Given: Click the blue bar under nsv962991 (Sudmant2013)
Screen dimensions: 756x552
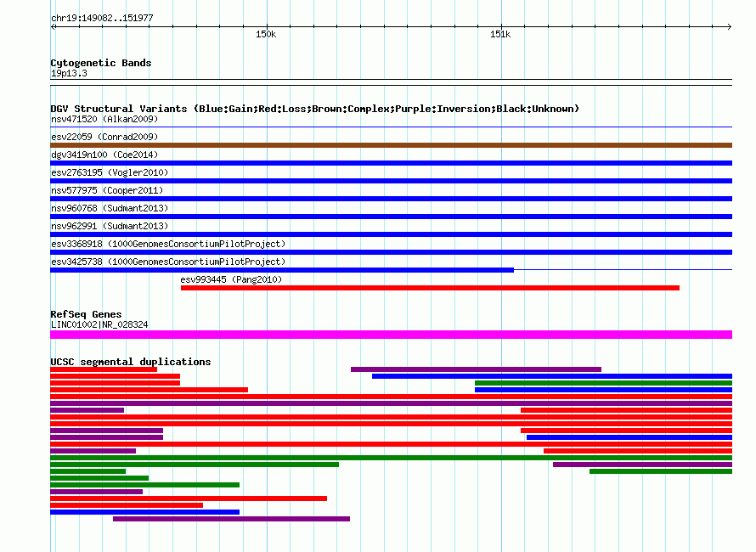Looking at the screenshot, I should (391, 234).
